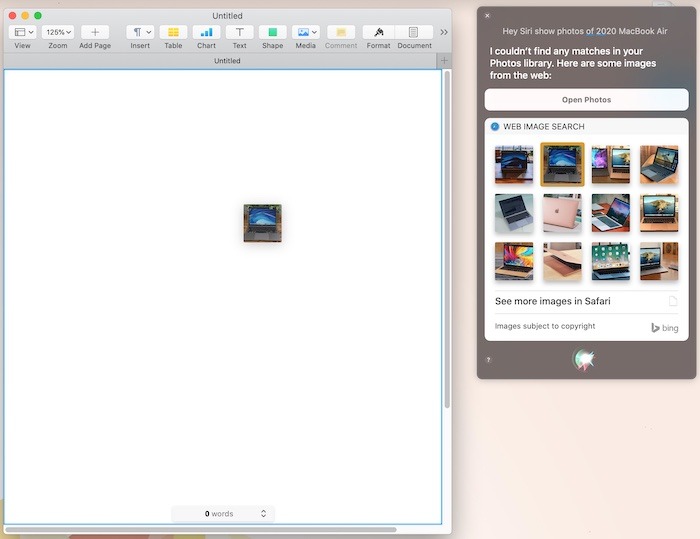Screen dimensions: 700x539
Task: Select third thumbnail in second row
Action: click(611, 213)
